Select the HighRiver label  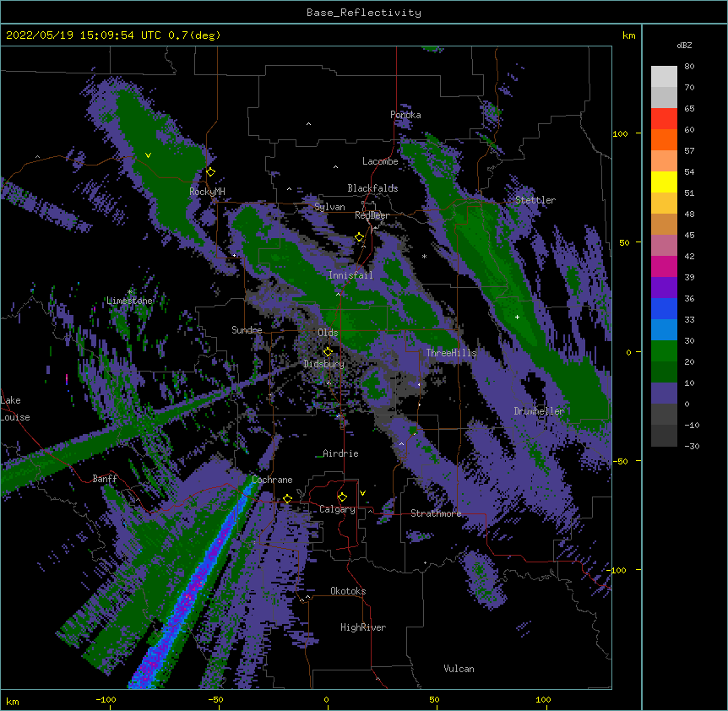pyautogui.click(x=363, y=627)
